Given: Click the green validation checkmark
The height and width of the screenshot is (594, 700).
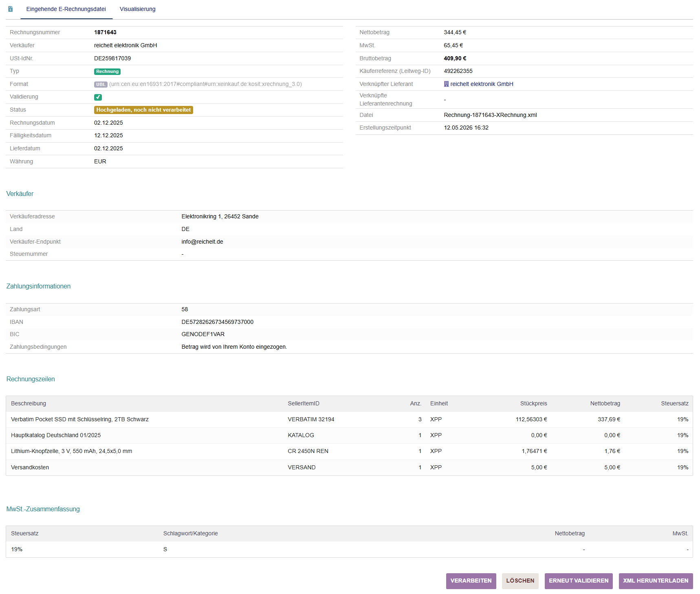Looking at the screenshot, I should (98, 97).
